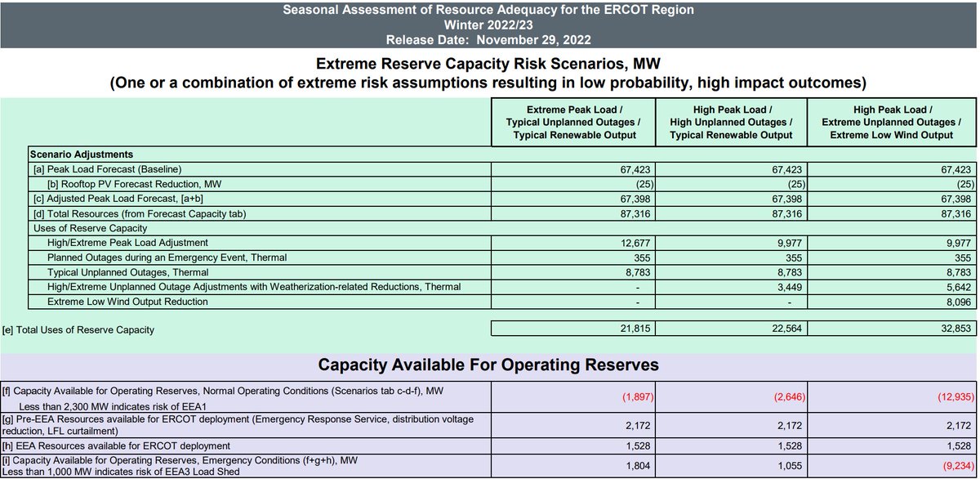Select 'Planned Outages during an Emergency Event, Thermal'

tap(165, 257)
